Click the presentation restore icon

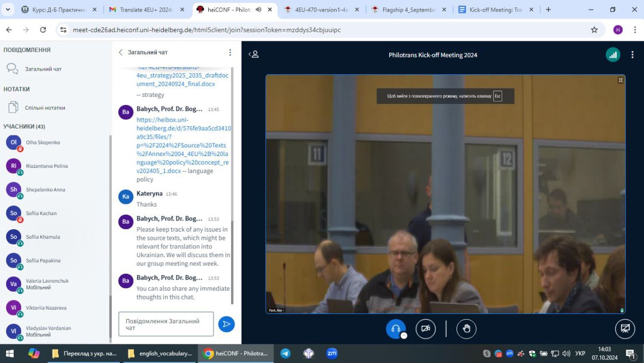point(625,329)
